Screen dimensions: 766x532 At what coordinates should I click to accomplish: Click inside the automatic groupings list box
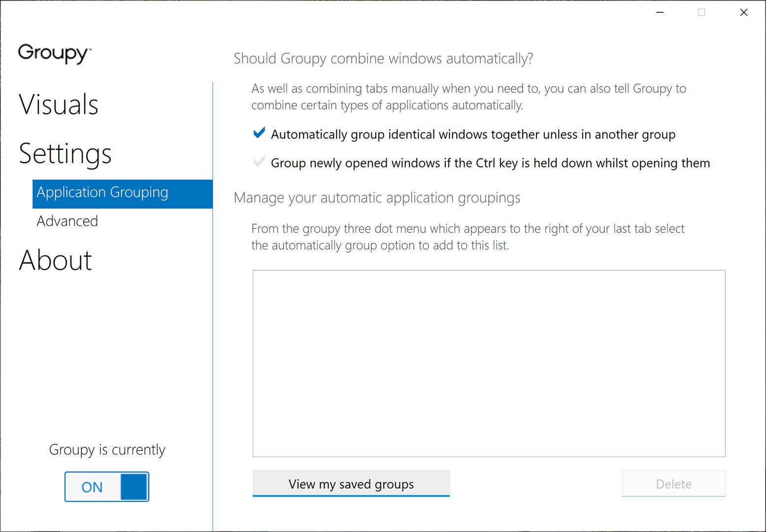[489, 364]
